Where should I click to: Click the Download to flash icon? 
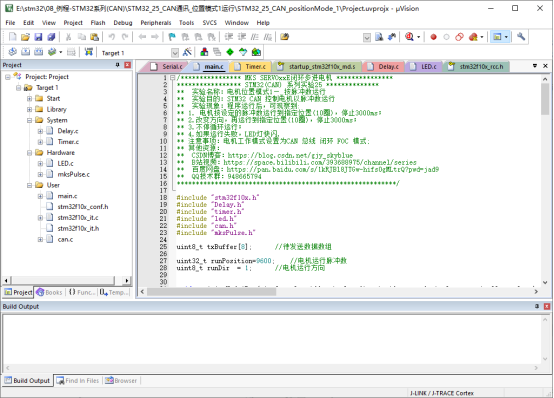[89, 52]
